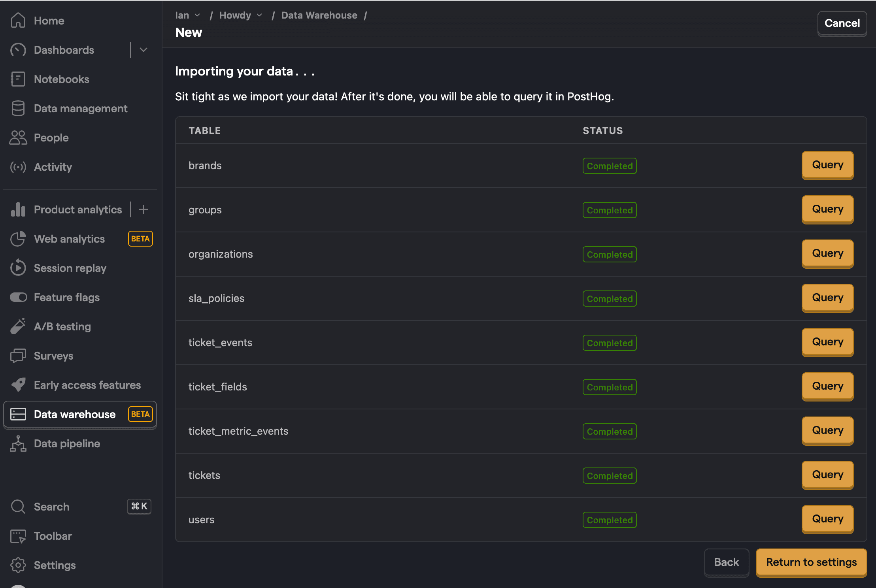Screen dimensions: 876x588
Task: Query the ticket_metric_events table
Action: 827,430
